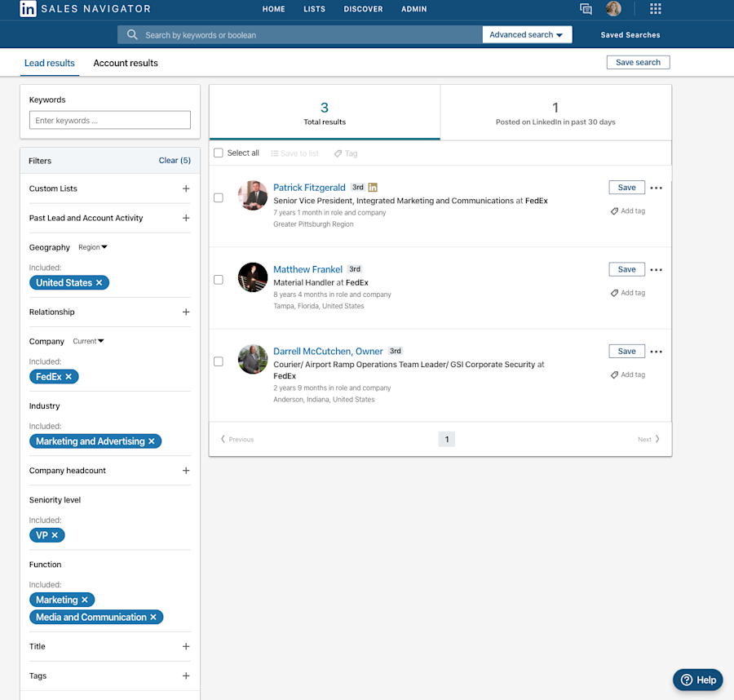The height and width of the screenshot is (700, 734).
Task: Remove Media and Communication function filter
Action: [x=153, y=617]
